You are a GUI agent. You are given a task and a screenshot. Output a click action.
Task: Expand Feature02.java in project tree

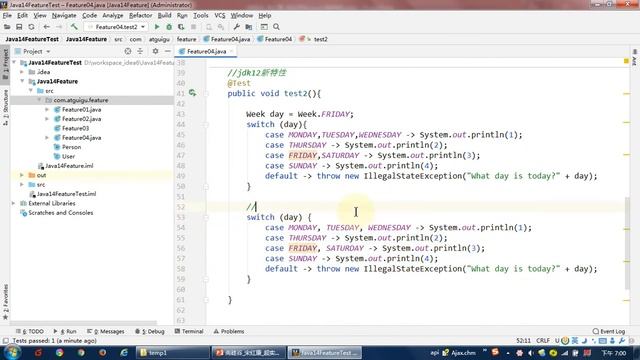(x=47, y=119)
